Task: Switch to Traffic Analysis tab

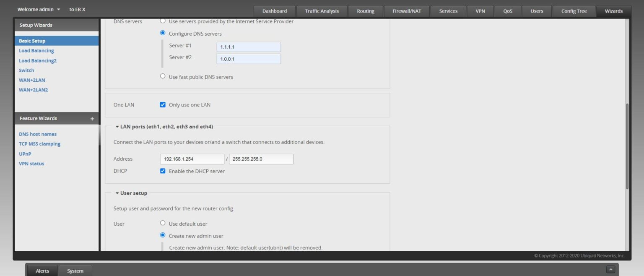Action: (x=322, y=11)
